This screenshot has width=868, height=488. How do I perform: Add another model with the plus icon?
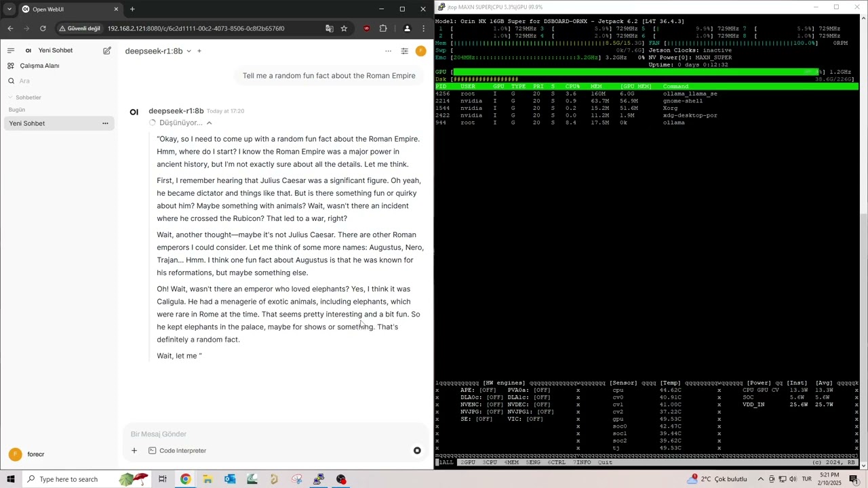point(199,51)
